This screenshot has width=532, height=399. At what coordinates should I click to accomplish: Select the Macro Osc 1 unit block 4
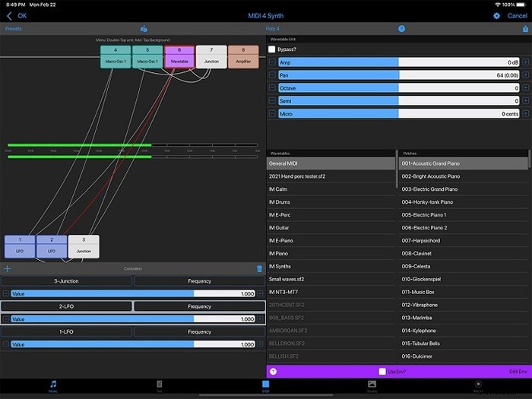tap(116, 57)
